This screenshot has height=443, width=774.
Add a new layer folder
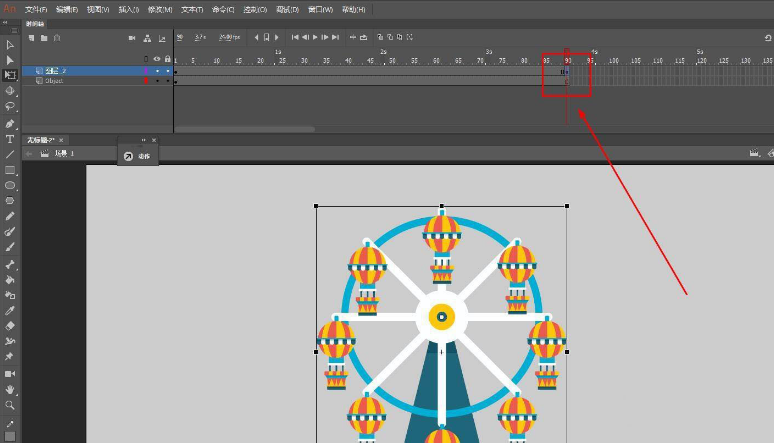point(44,38)
